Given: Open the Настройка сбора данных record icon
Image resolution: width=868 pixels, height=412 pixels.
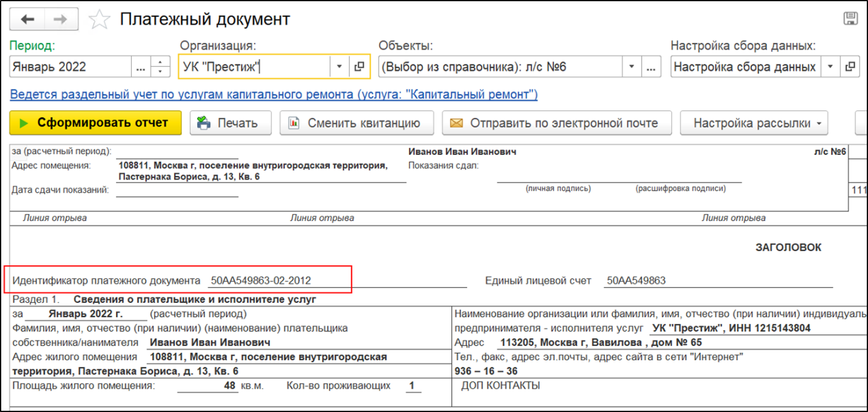Looking at the screenshot, I should tap(850, 67).
